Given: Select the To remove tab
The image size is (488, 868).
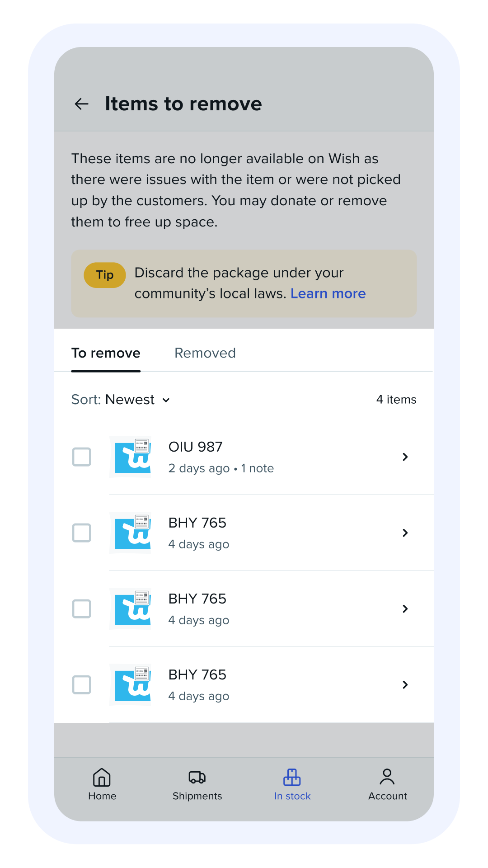Looking at the screenshot, I should [106, 353].
